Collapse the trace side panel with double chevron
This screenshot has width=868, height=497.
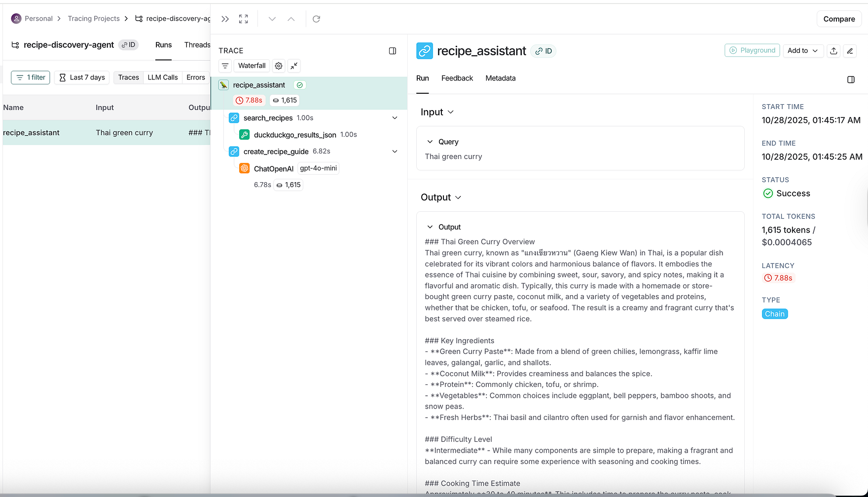[x=225, y=19]
